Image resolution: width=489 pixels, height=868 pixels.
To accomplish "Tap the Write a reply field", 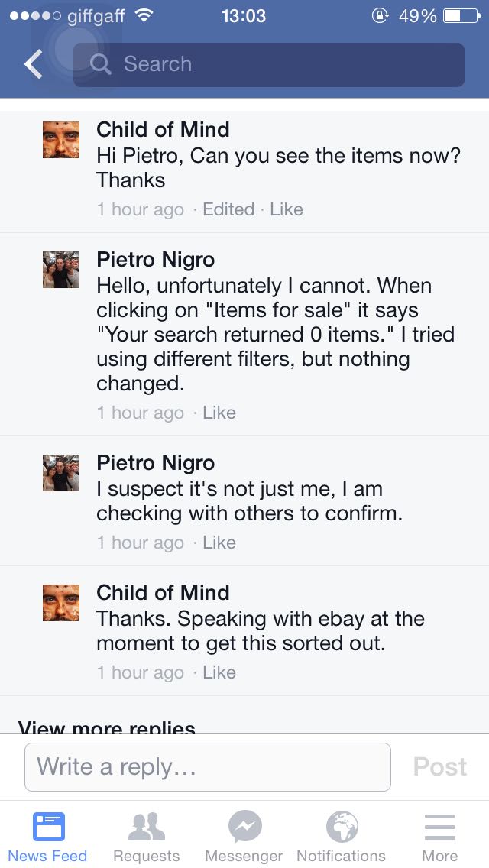I will [x=207, y=766].
